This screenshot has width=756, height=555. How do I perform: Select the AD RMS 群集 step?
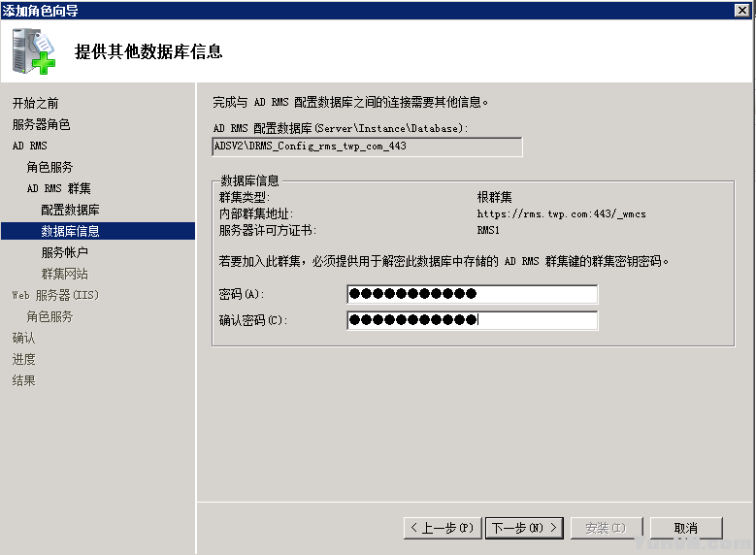pos(59,188)
